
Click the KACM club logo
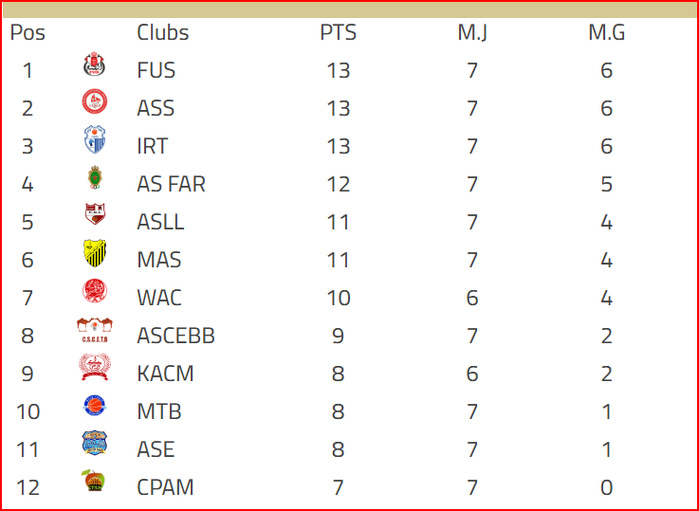pos(94,368)
